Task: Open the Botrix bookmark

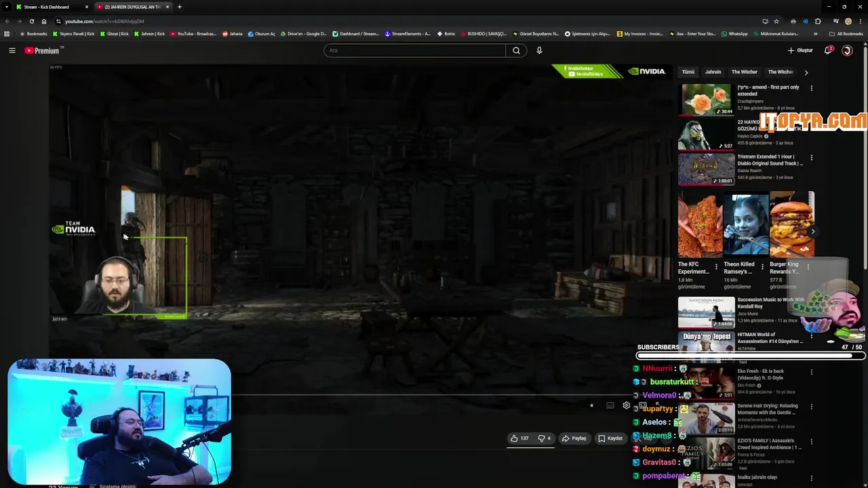Action: coord(446,34)
